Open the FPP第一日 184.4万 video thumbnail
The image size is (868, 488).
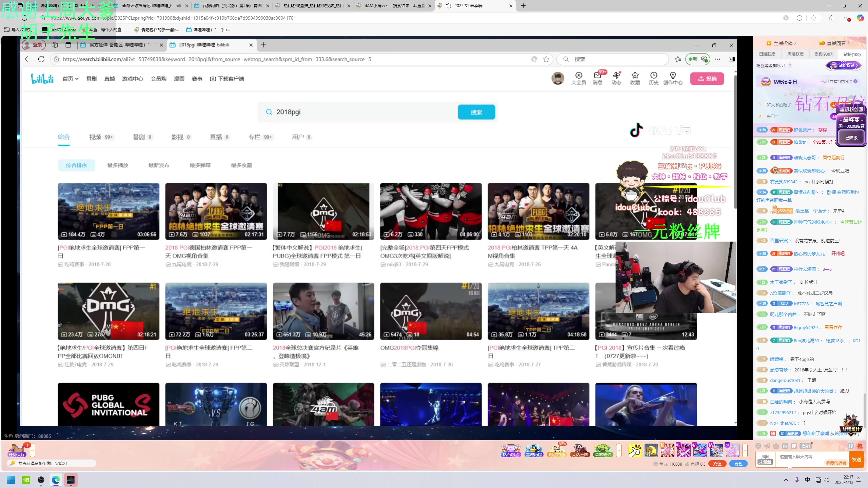click(x=108, y=211)
